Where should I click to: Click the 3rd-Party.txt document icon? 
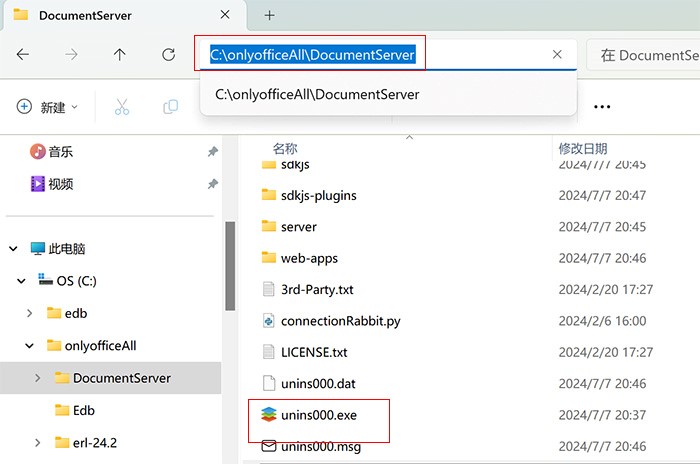pyautogui.click(x=269, y=289)
